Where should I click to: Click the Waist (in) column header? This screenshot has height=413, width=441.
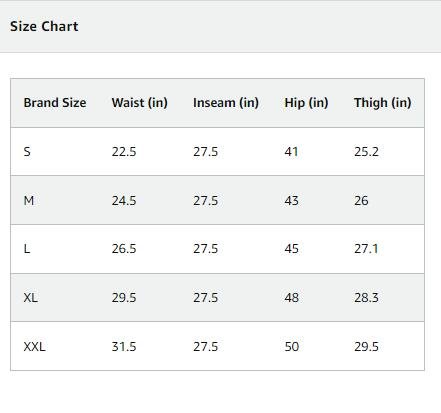(140, 103)
